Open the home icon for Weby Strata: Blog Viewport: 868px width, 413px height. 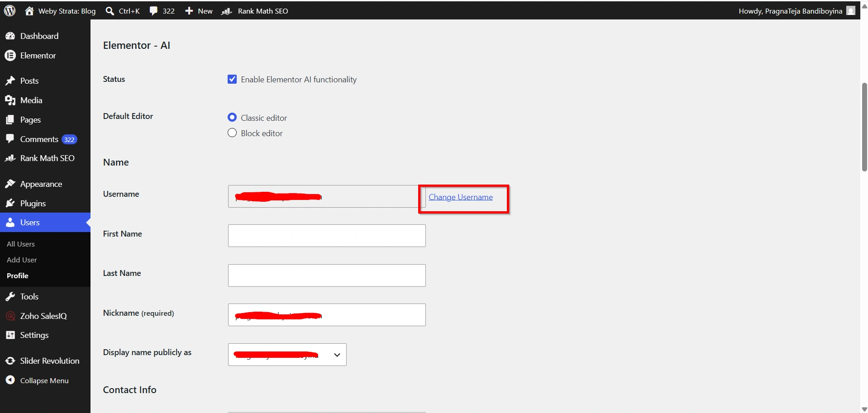pos(29,11)
